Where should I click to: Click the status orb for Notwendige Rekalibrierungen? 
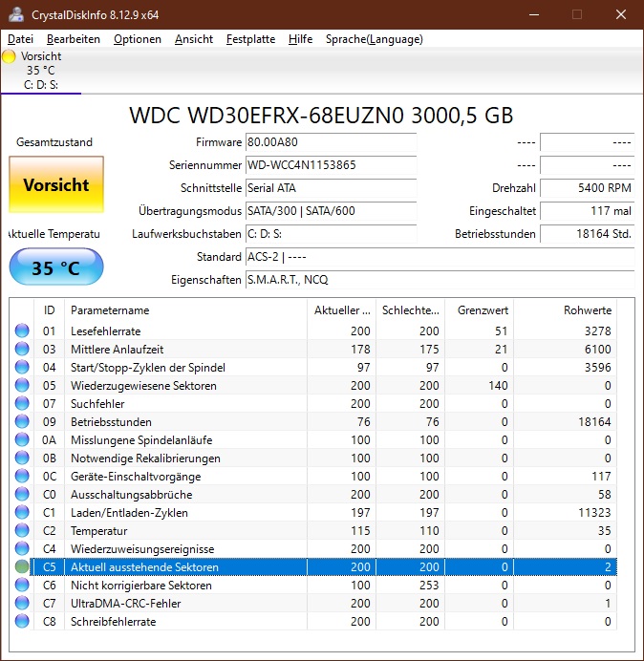pos(22,458)
